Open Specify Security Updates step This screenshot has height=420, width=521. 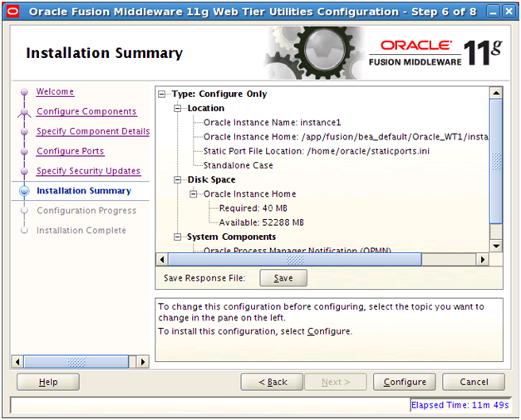pos(89,171)
